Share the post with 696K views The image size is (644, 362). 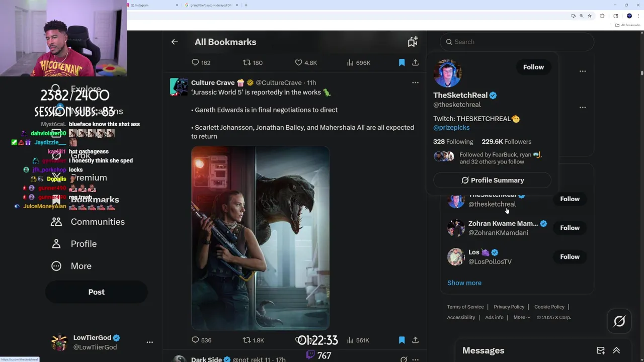[415, 62]
